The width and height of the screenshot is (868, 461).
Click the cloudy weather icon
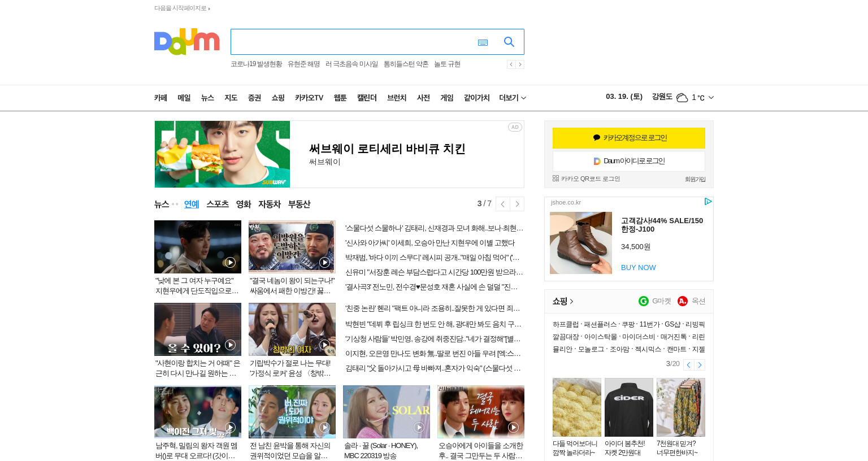(x=682, y=98)
